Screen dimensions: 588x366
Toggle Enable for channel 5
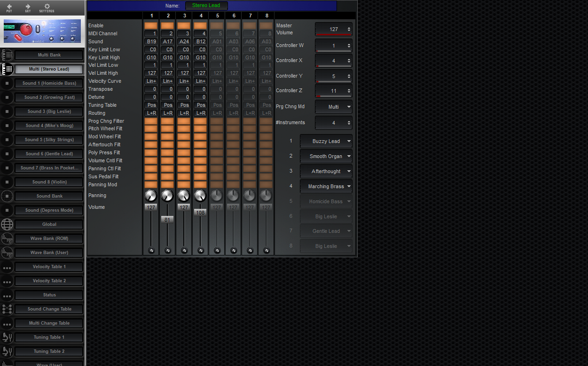tap(217, 25)
